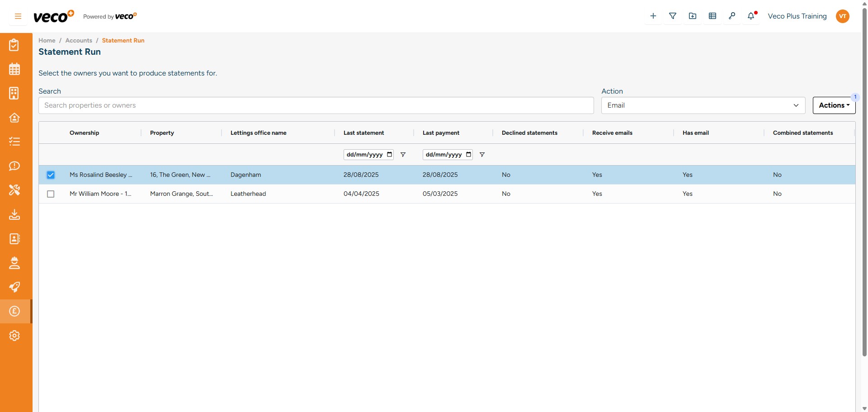Click the key icon in the top toolbar
868x412 pixels.
click(731, 16)
